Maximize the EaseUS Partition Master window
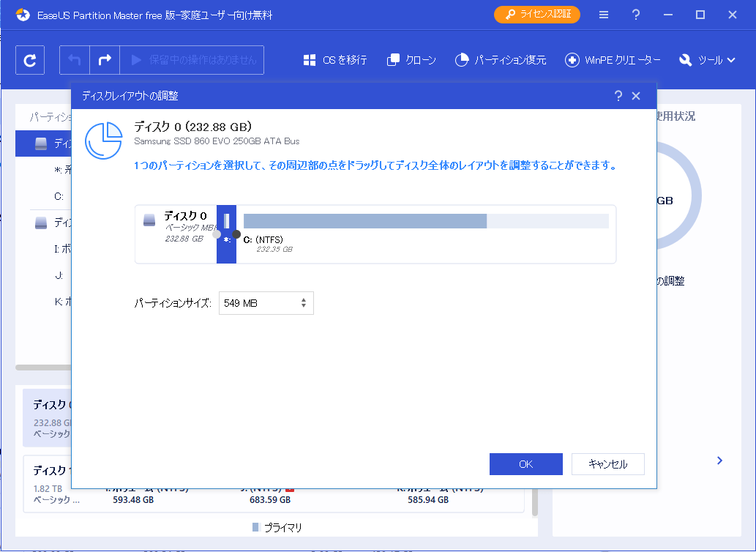This screenshot has width=756, height=552. coord(700,15)
